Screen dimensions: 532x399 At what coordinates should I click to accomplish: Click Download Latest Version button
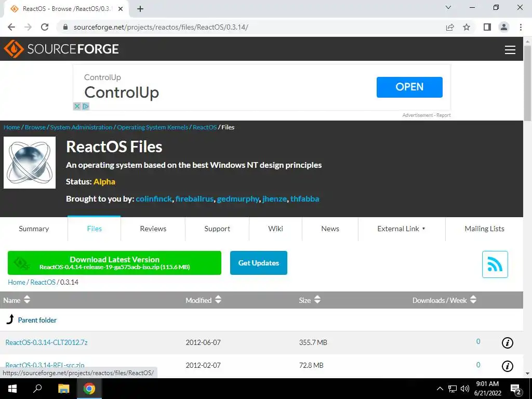114,263
